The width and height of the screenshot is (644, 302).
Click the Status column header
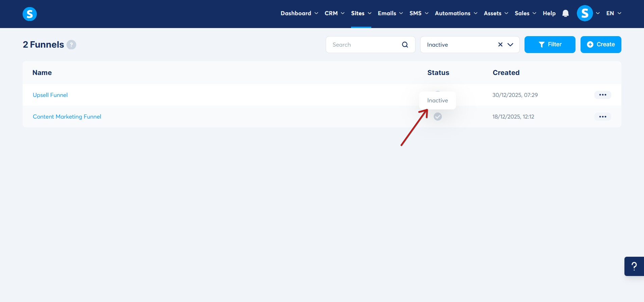pyautogui.click(x=438, y=73)
